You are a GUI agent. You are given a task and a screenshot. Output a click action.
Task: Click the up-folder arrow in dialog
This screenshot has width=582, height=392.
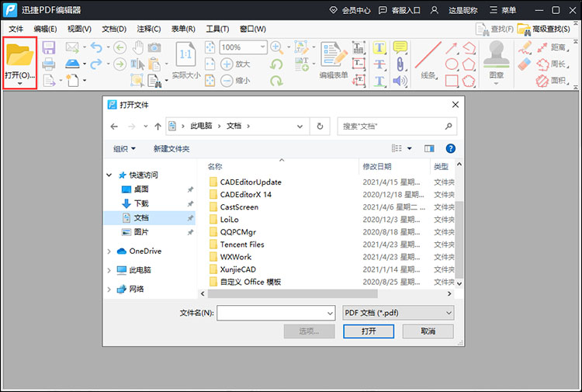[x=158, y=127]
